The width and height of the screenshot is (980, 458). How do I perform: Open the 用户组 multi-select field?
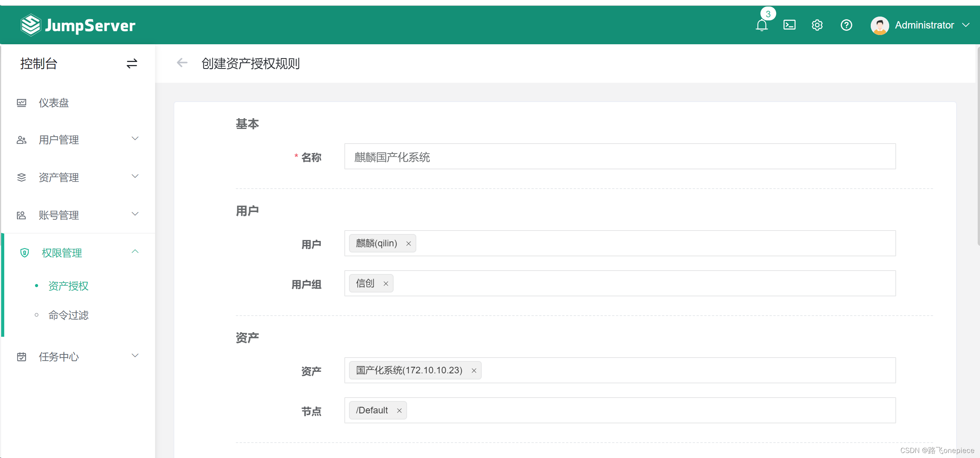(620, 283)
